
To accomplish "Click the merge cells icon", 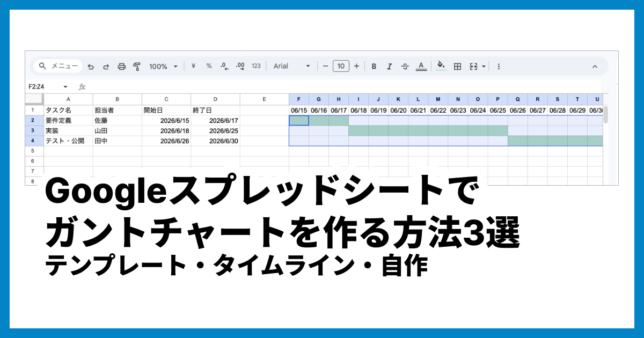I will point(473,67).
